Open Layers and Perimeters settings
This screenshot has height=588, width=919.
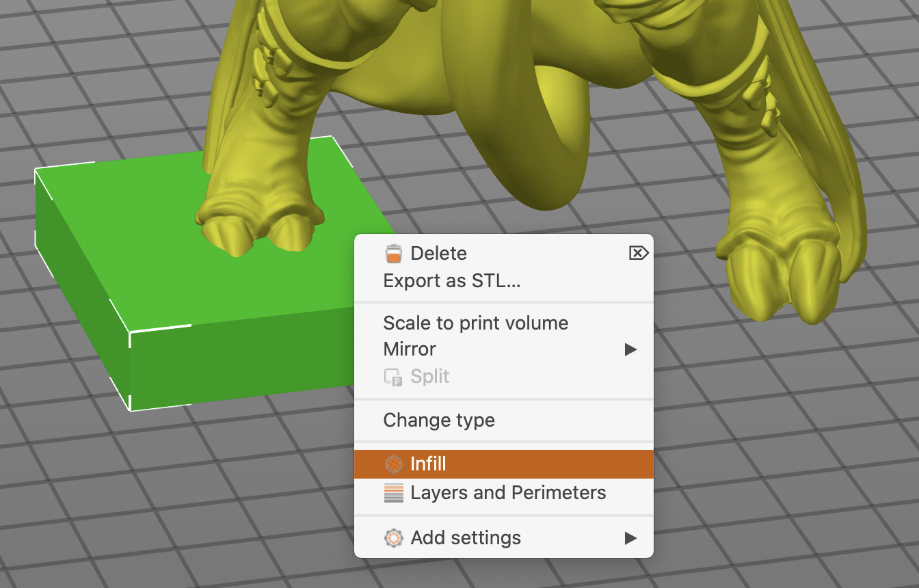click(504, 493)
